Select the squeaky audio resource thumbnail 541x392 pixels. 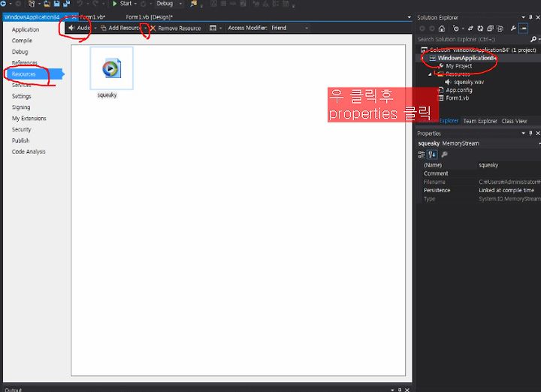[111, 68]
